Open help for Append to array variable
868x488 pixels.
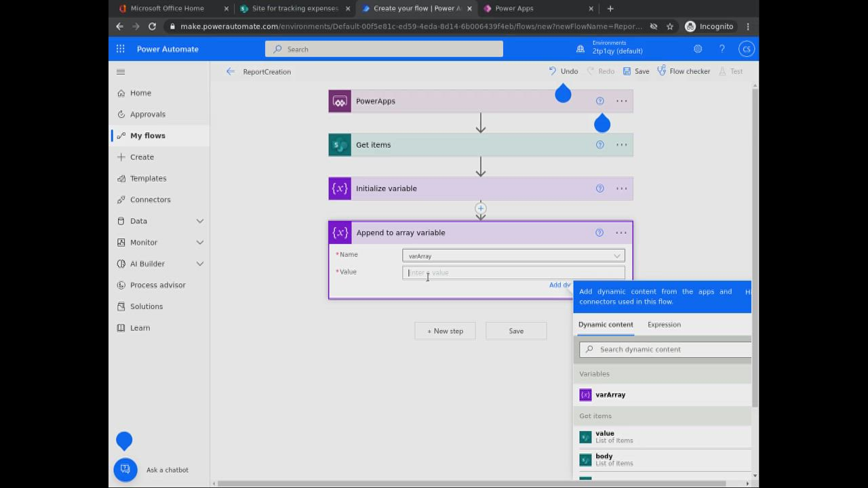point(599,232)
